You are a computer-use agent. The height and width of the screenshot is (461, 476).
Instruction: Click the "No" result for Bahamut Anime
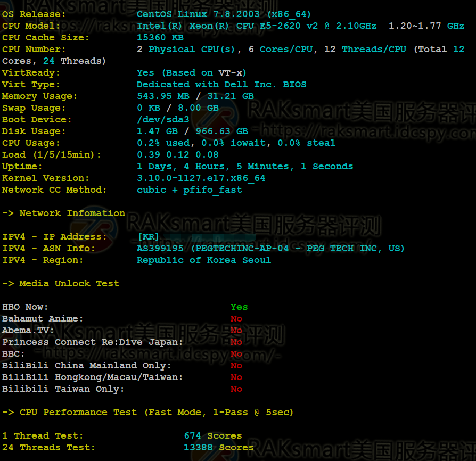click(x=236, y=319)
